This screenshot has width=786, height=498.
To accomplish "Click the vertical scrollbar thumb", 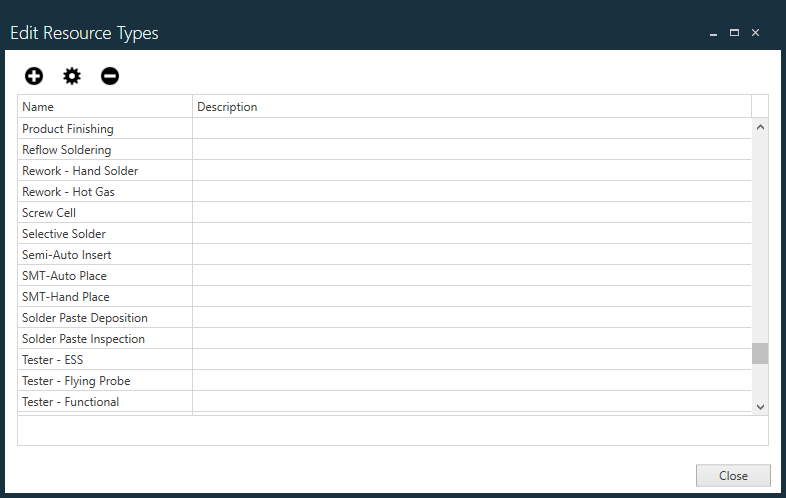I will [x=760, y=353].
